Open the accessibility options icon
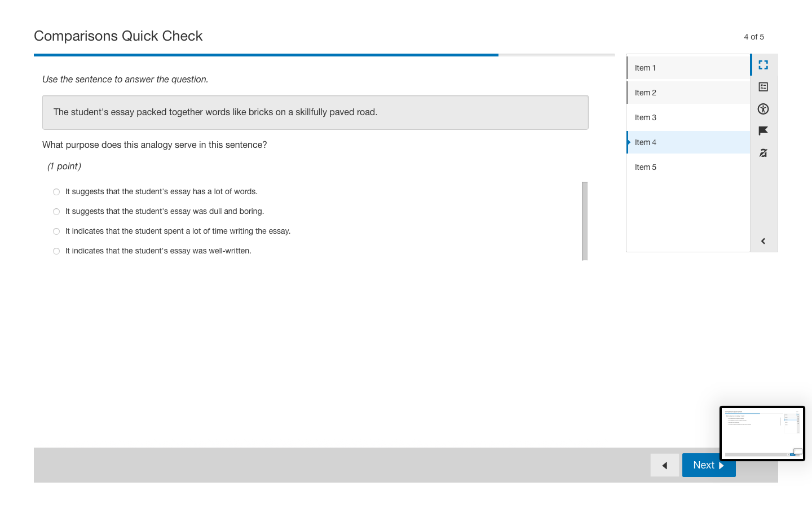Viewport: 812px width, 508px height. (763, 109)
